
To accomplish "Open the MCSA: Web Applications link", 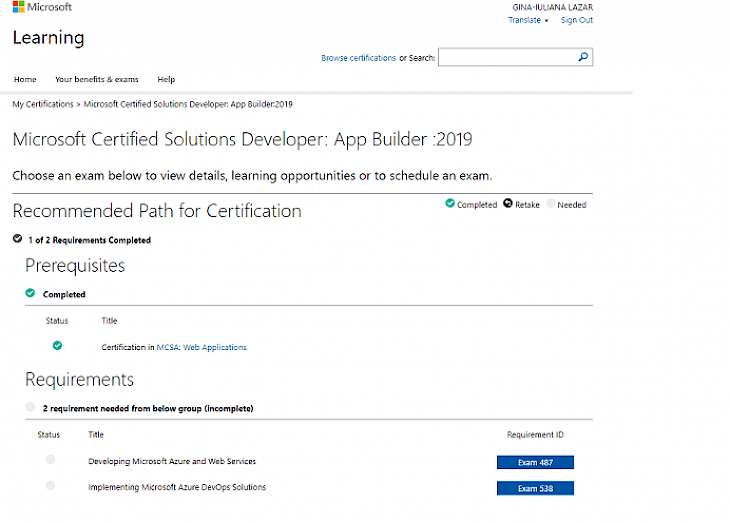I will coord(202,347).
